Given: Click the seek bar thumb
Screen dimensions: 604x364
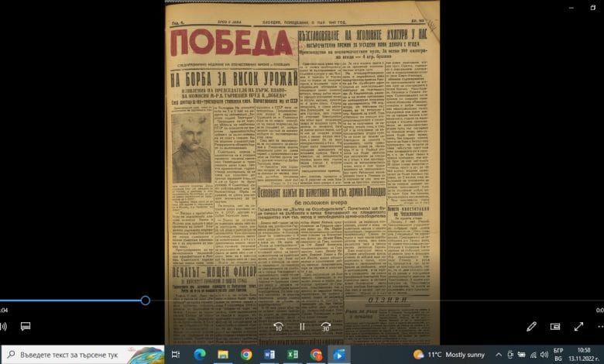Looking at the screenshot, I should [x=146, y=300].
